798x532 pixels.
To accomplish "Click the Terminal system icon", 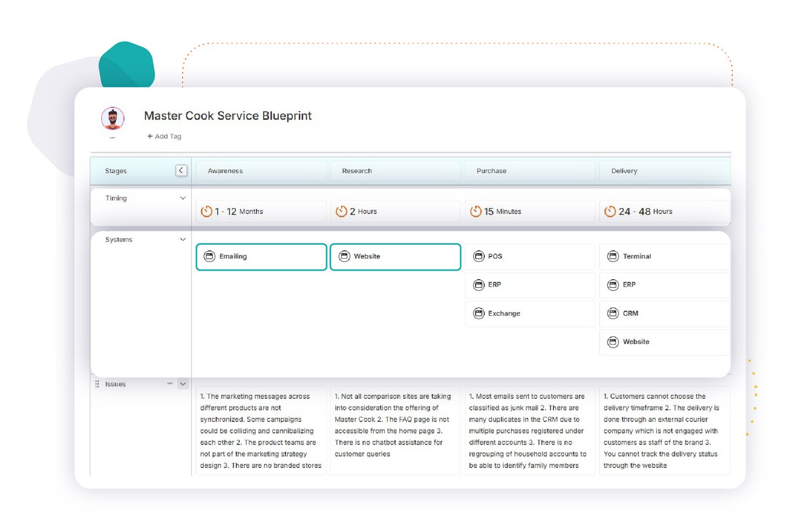I will (x=613, y=257).
